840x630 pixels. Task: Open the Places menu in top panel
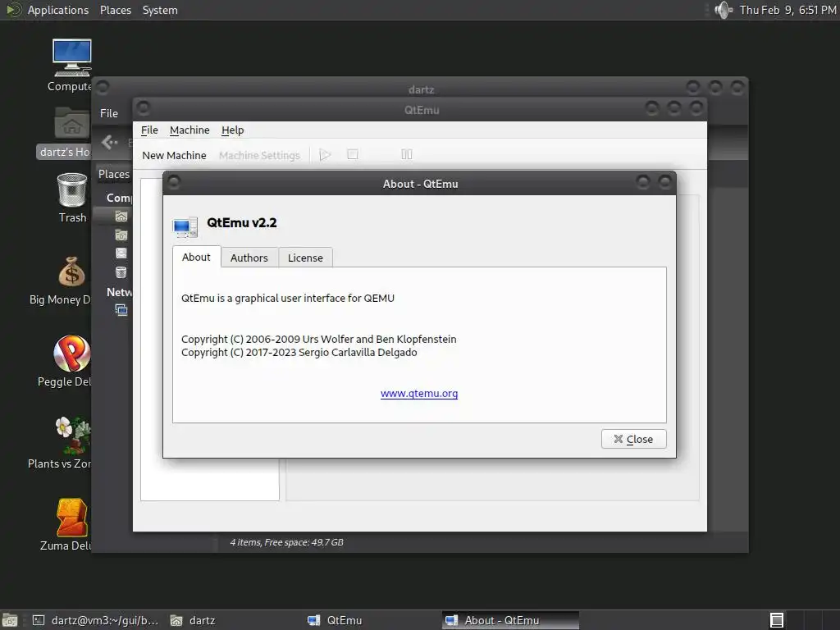click(116, 10)
